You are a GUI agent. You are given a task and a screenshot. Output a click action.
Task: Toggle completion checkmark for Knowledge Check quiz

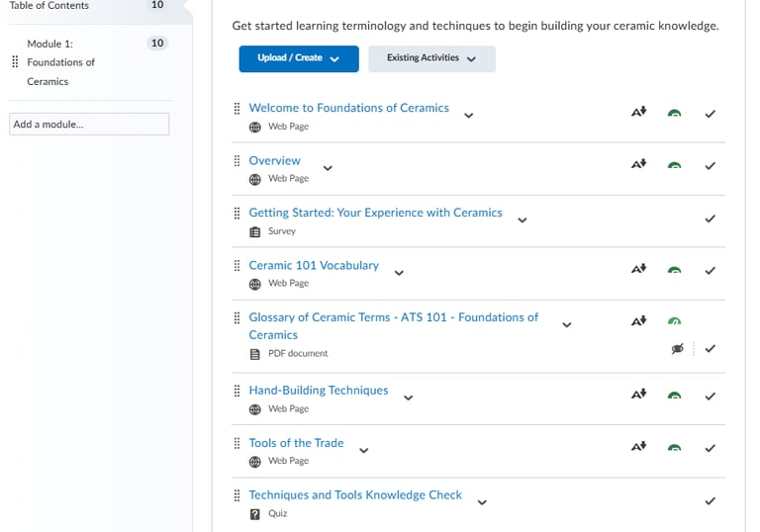tap(711, 501)
